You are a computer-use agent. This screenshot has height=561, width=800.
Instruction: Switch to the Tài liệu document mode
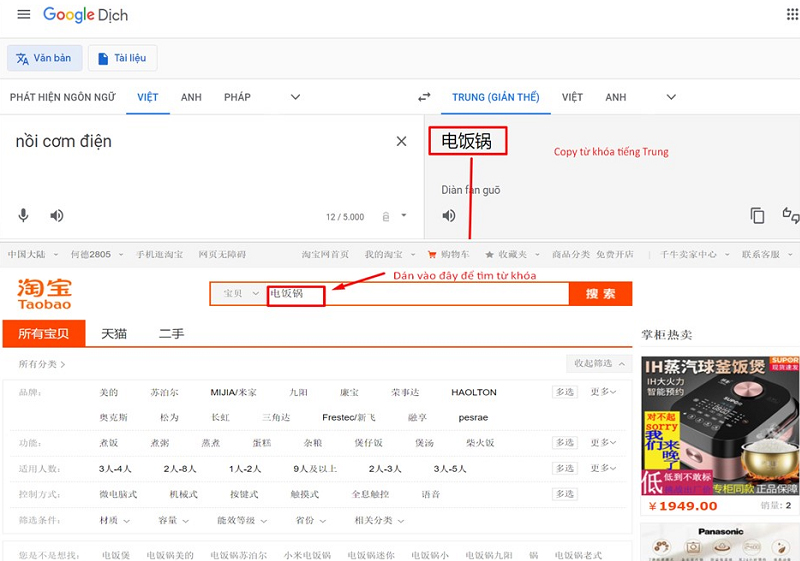click(x=122, y=58)
